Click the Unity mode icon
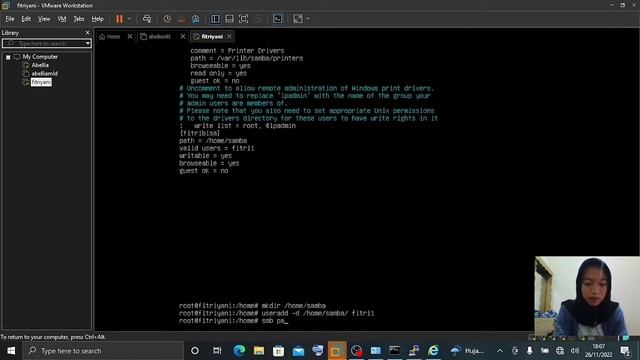Image resolution: width=640 pixels, height=360 pixels. [x=258, y=19]
